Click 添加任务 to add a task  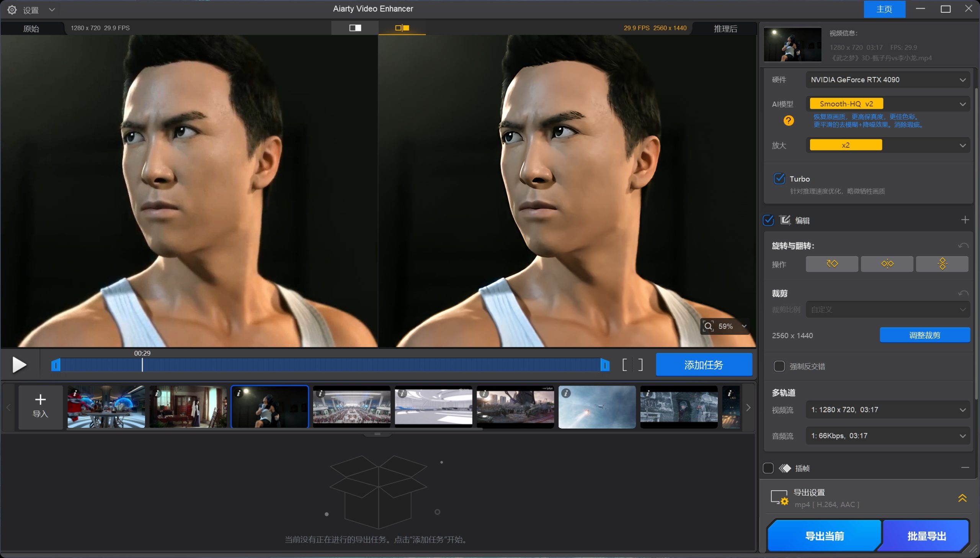pyautogui.click(x=704, y=365)
